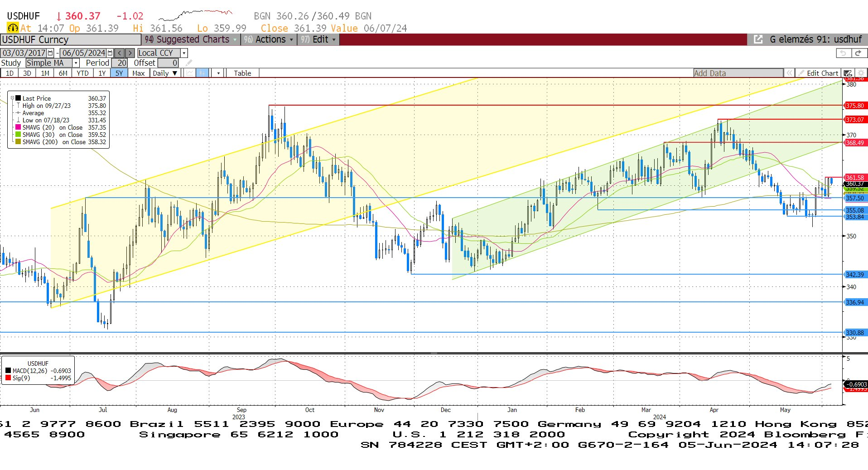Image resolution: width=868 pixels, height=470 pixels.
Task: Expand the chart type options arrow
Action: (218, 73)
